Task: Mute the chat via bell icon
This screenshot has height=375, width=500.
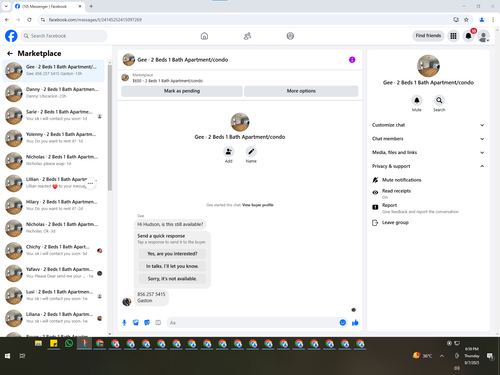Action: [417, 100]
